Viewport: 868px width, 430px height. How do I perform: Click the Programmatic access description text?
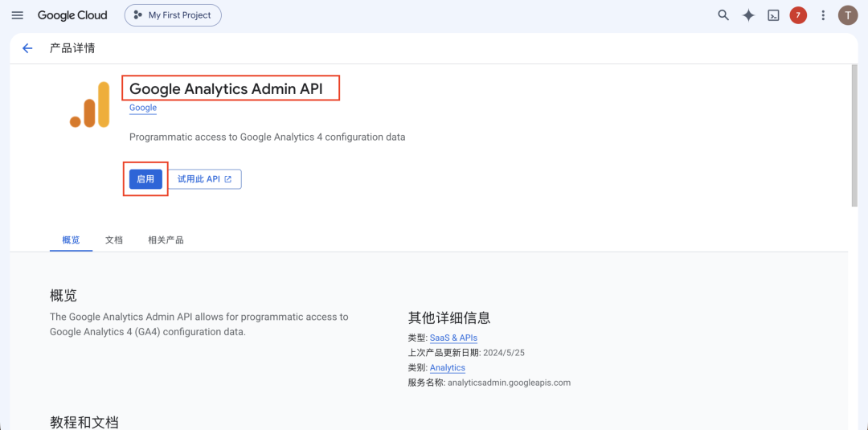tap(267, 137)
